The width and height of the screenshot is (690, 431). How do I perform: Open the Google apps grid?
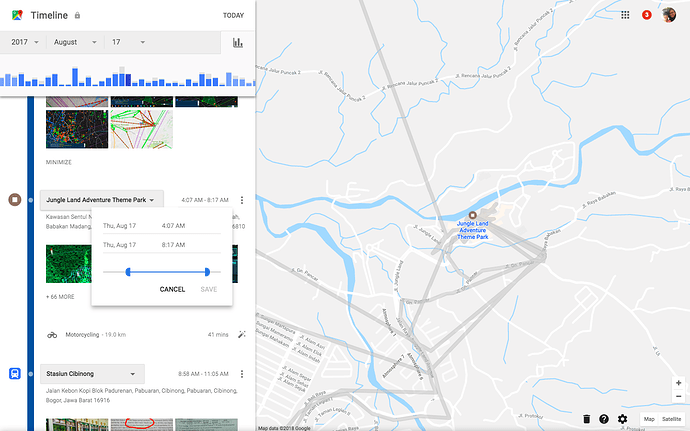pyautogui.click(x=625, y=15)
